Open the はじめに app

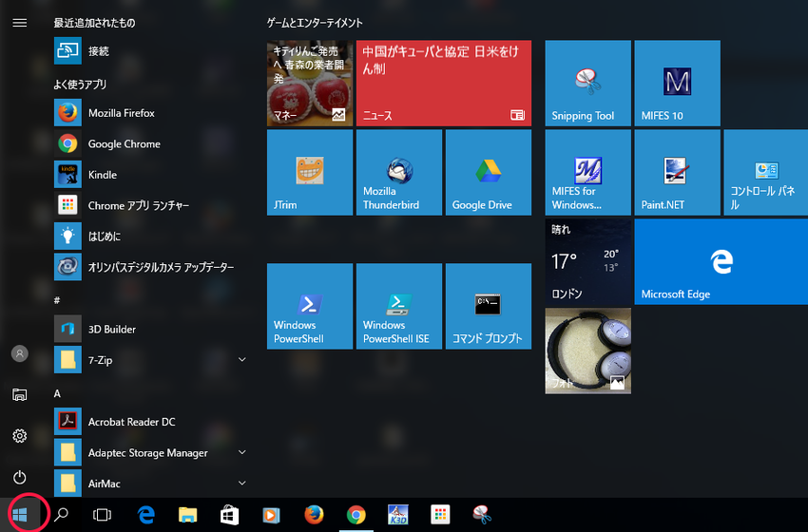pyautogui.click(x=149, y=237)
